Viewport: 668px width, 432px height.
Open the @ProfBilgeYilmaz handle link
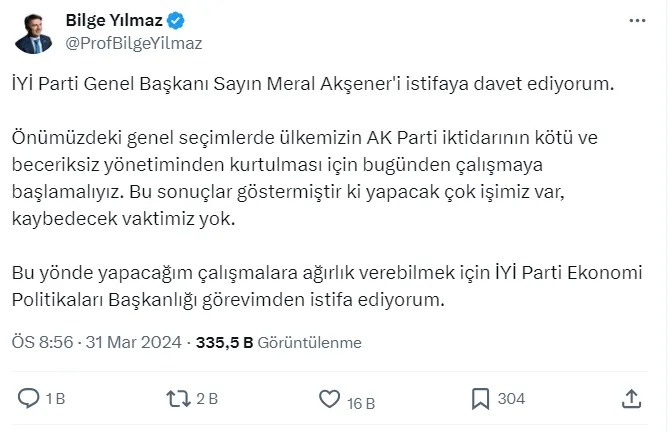click(133, 42)
